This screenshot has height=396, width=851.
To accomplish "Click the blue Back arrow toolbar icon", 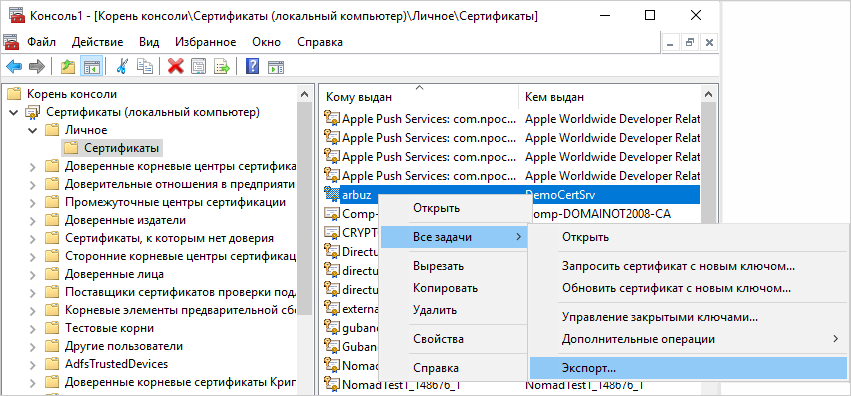I will tap(14, 67).
